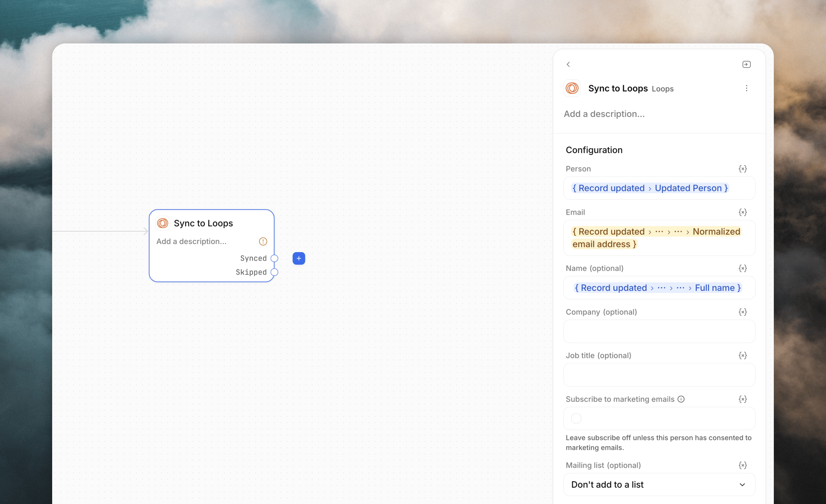Click the Synced output connector
Screen dimensions: 826x504
pos(275,259)
